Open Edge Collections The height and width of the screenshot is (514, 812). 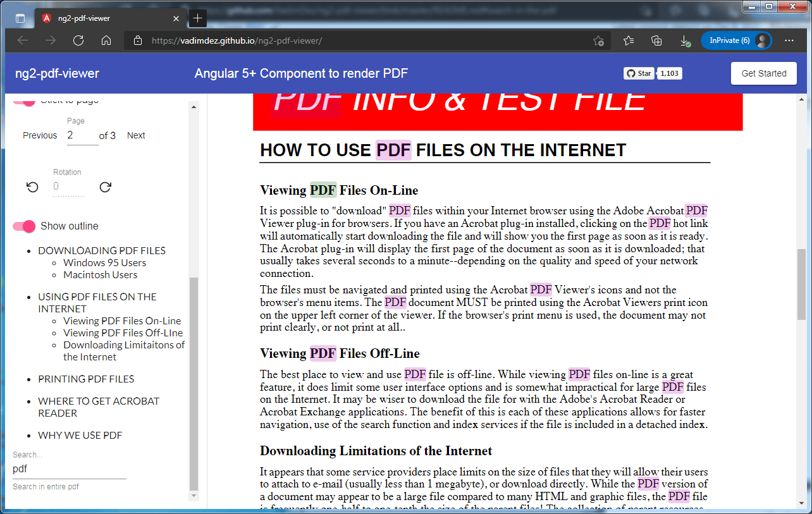pyautogui.click(x=656, y=40)
